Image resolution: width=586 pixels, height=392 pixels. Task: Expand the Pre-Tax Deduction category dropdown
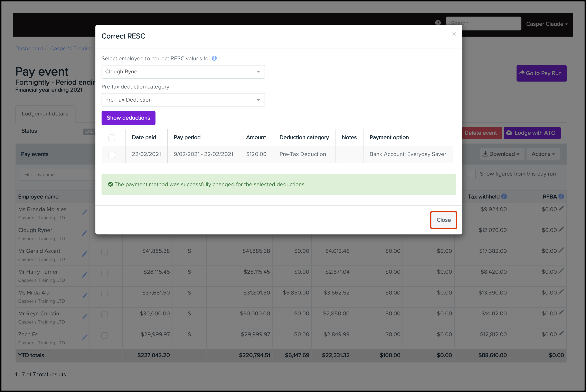point(183,100)
